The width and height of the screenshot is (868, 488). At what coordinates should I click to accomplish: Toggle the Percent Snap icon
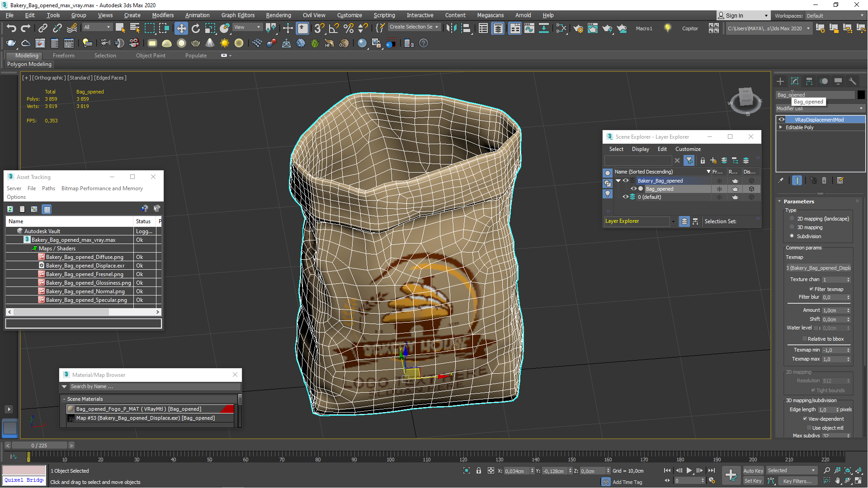[349, 28]
